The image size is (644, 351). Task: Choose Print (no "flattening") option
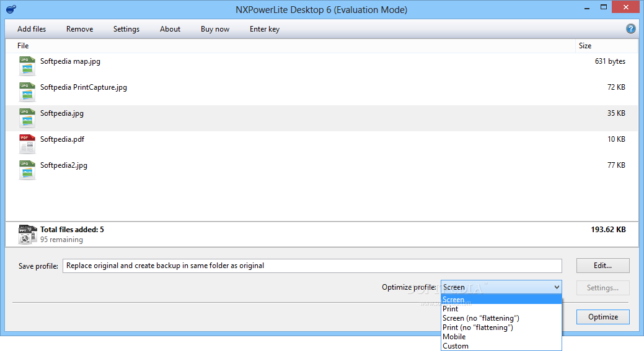pyautogui.click(x=501, y=327)
